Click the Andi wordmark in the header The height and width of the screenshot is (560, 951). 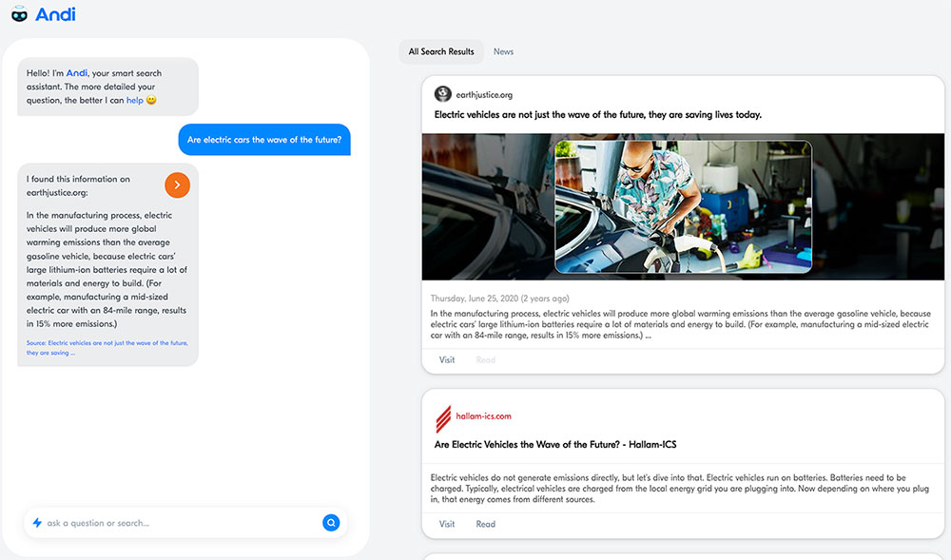tap(55, 14)
